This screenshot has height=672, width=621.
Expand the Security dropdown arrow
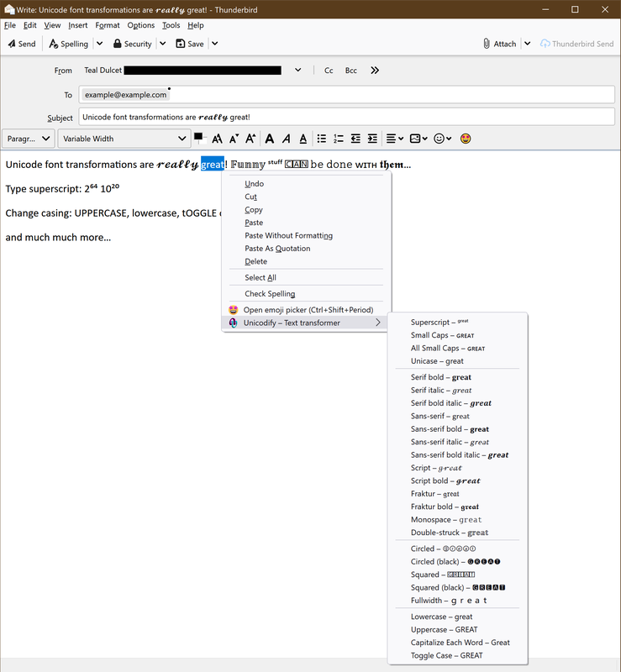coord(163,44)
